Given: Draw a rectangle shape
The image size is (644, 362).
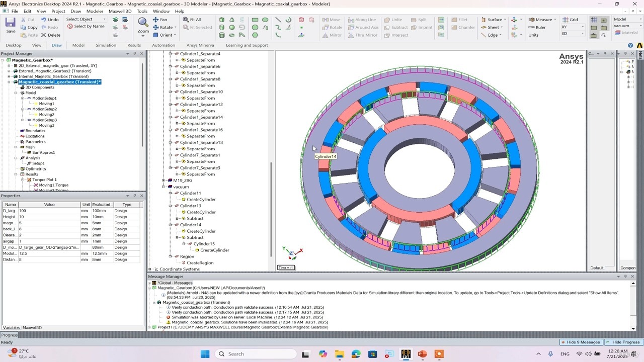Looking at the screenshot, I should (x=255, y=20).
